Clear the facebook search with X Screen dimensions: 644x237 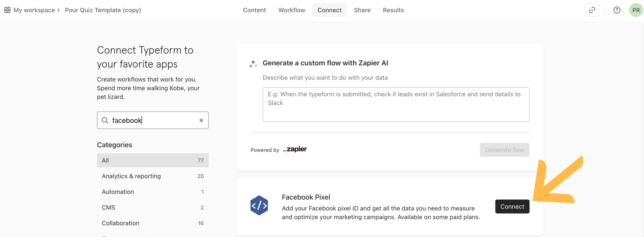coord(201,120)
